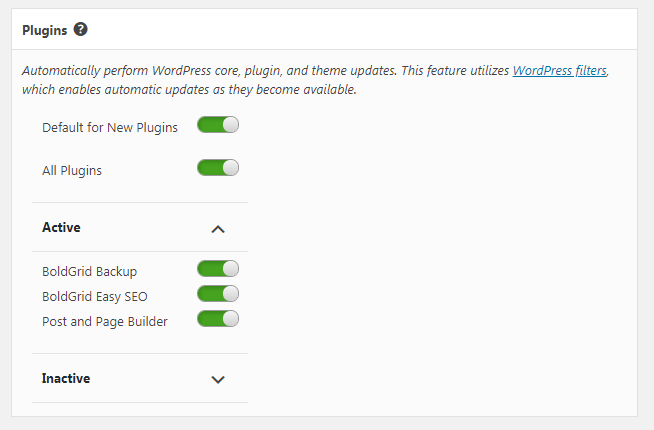The image size is (654, 430).
Task: Expand the Inactive section chevron
Action: pyautogui.click(x=218, y=380)
